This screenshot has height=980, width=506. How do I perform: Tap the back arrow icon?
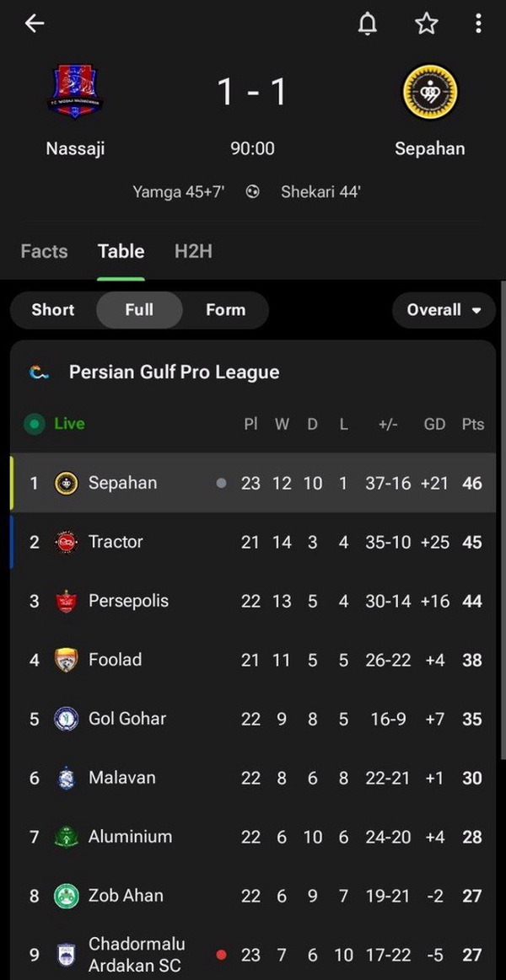click(35, 24)
